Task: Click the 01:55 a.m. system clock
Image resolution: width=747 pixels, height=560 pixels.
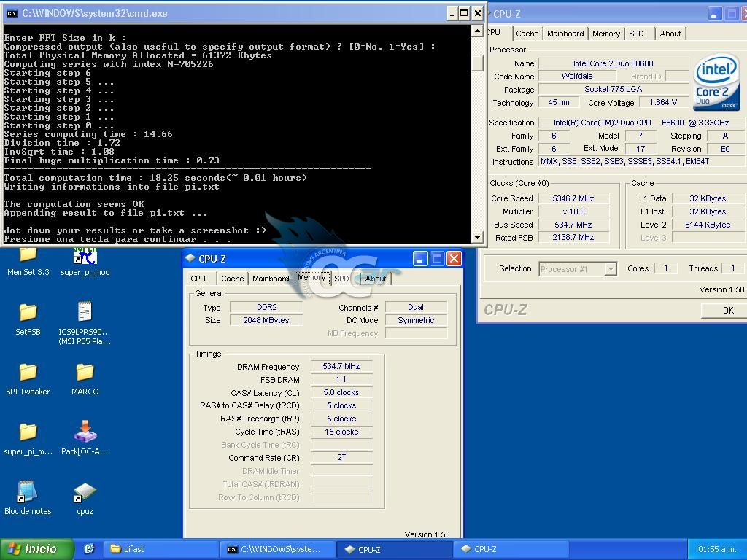Action: [717, 549]
